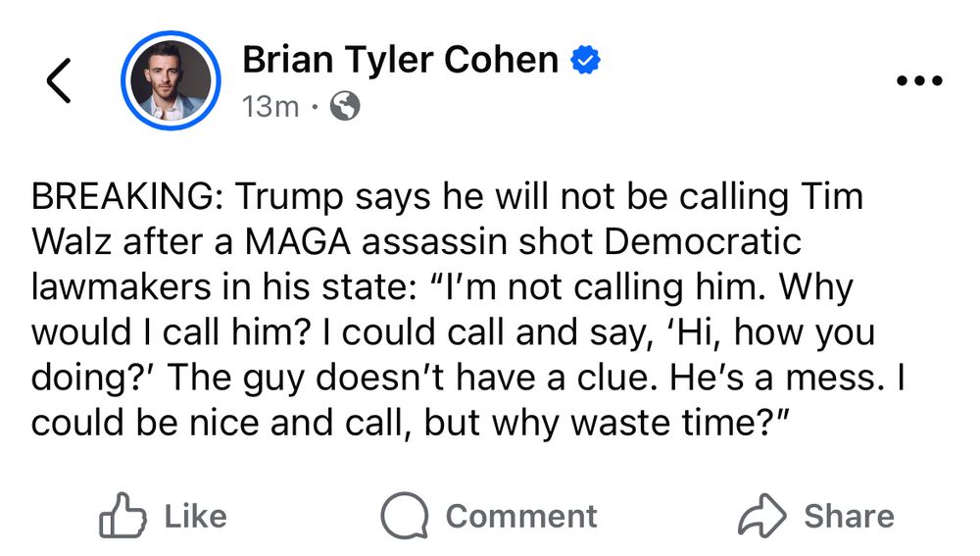Click the Comment text label
980x556 pixels.
pos(521,517)
